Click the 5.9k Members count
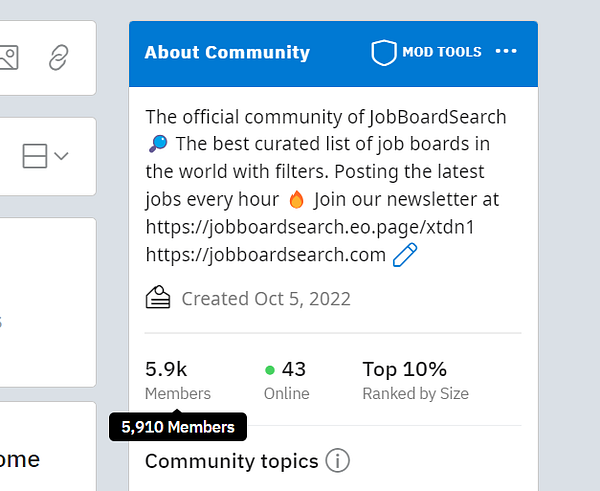The height and width of the screenshot is (491, 600). pyautogui.click(x=166, y=369)
